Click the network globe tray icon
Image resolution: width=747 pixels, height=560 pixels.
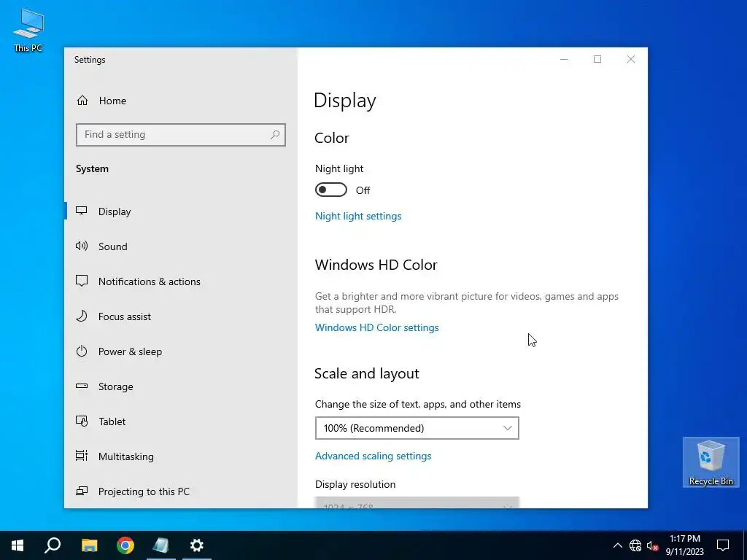coord(635,545)
